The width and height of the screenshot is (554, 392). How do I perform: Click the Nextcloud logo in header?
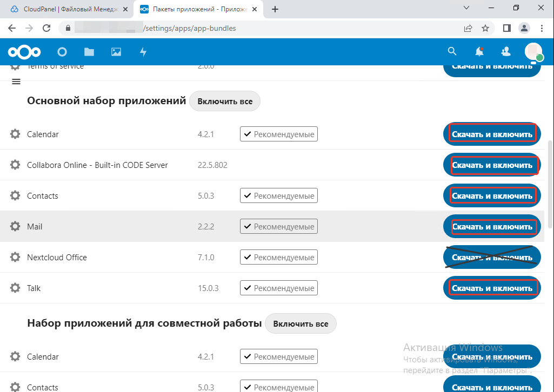tap(24, 52)
